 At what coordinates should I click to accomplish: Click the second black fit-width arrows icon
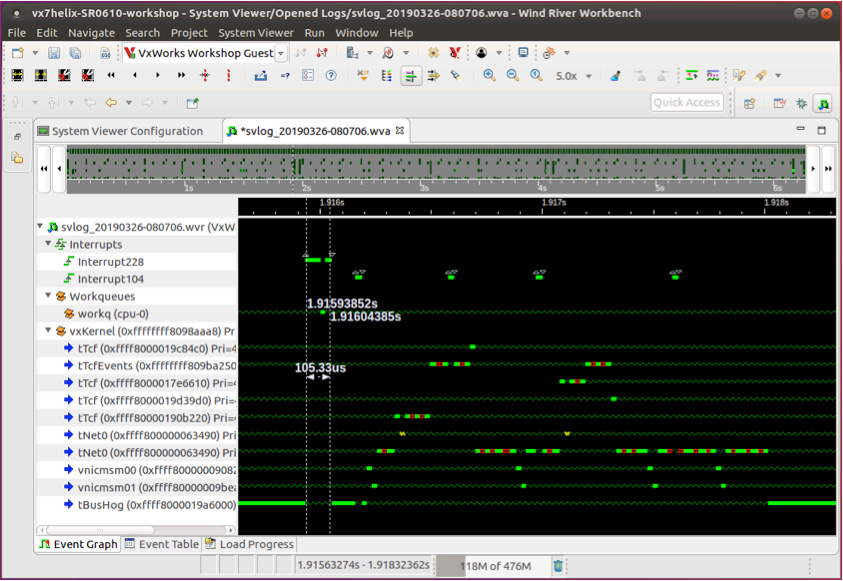[x=41, y=75]
